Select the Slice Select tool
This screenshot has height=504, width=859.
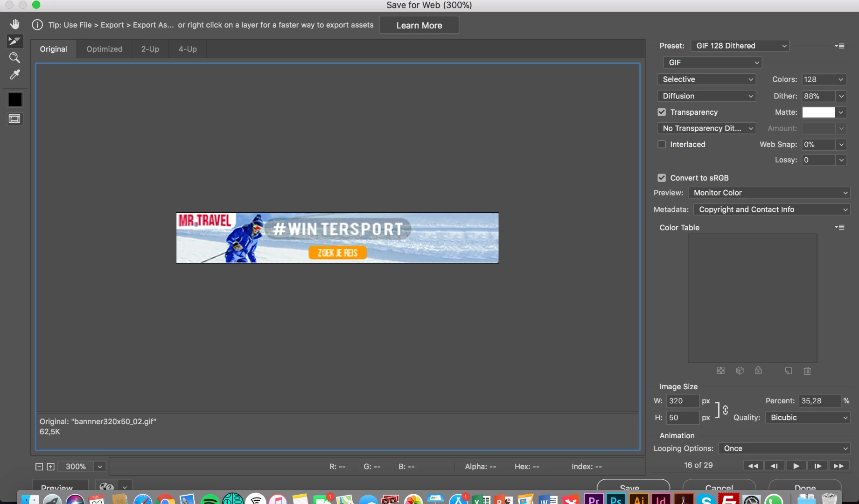(15, 41)
